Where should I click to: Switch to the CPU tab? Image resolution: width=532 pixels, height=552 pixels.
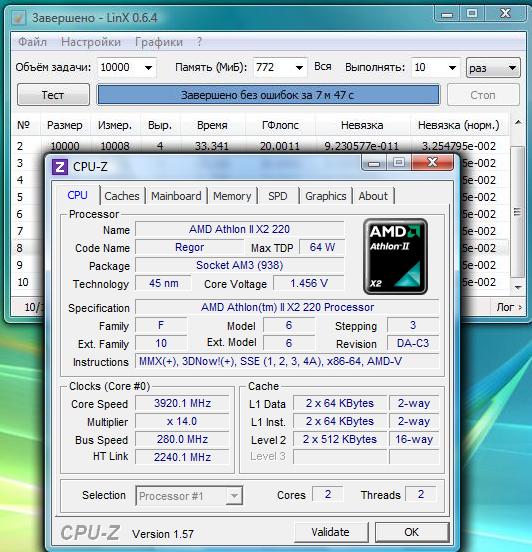click(77, 195)
